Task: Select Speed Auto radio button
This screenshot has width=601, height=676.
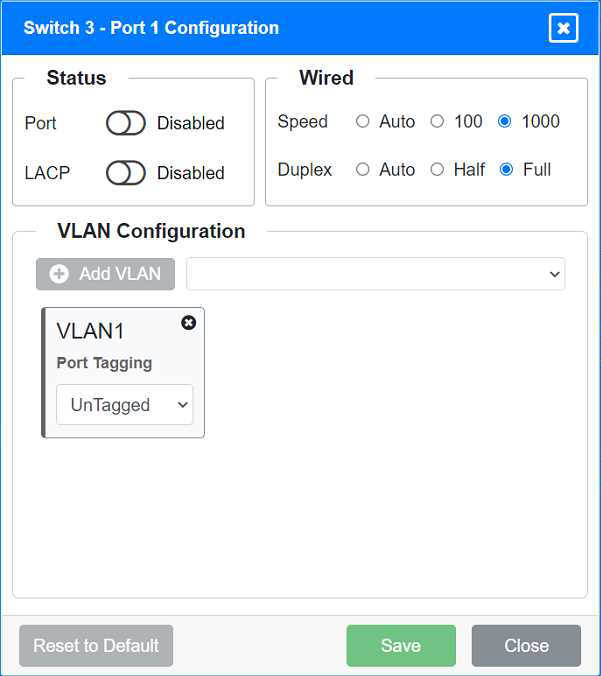Action: coord(363,121)
